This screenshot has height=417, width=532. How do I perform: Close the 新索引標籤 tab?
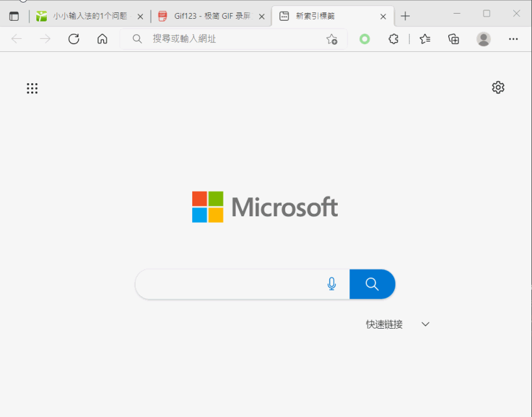pos(383,16)
